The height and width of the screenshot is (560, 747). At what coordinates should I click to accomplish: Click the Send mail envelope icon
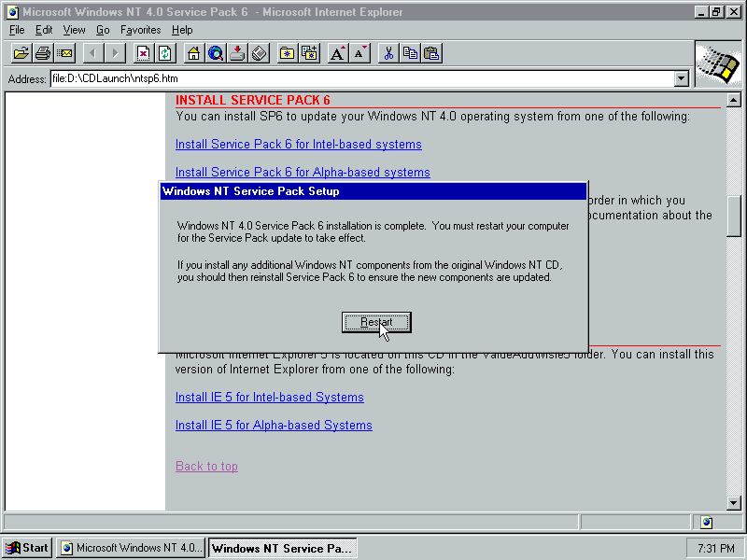click(x=64, y=53)
